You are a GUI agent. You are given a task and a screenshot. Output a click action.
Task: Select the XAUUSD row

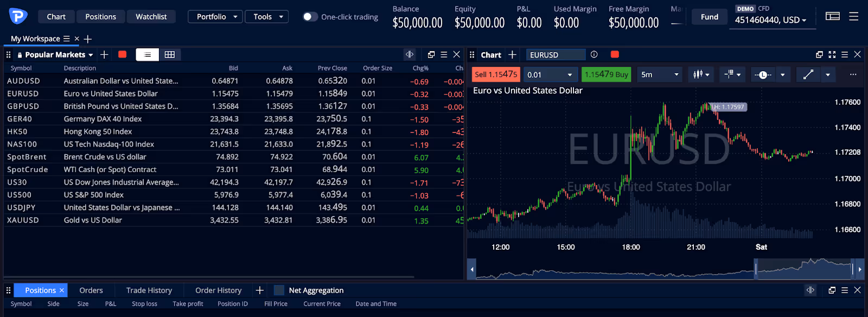pos(233,220)
